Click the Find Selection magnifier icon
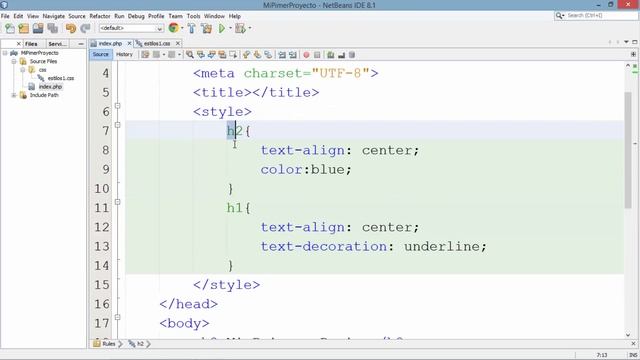The height and width of the screenshot is (360, 640). [x=190, y=55]
